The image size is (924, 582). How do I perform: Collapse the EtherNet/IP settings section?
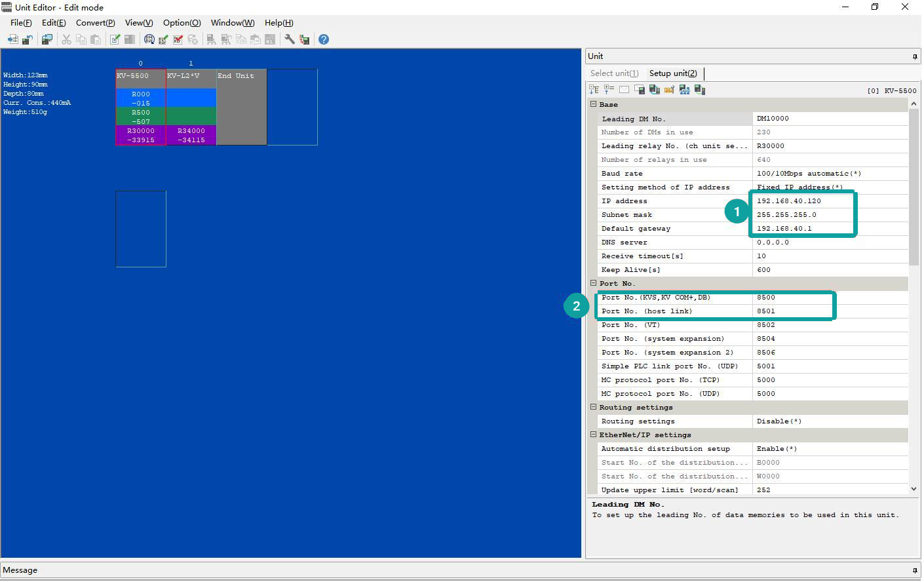click(593, 435)
